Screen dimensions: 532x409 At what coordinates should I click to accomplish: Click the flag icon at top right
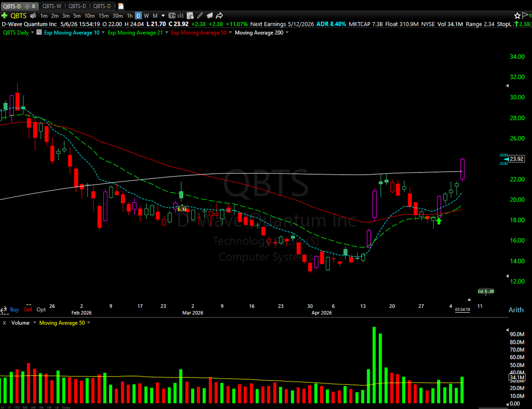(x=525, y=16)
